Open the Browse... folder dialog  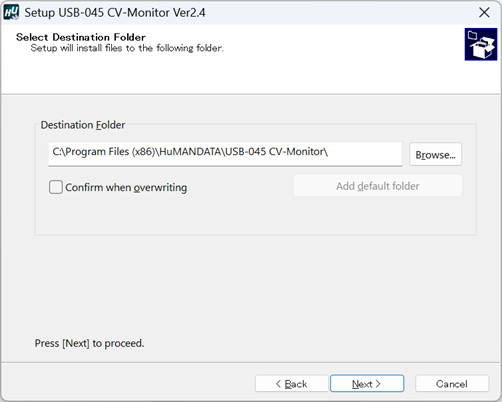[x=435, y=154]
